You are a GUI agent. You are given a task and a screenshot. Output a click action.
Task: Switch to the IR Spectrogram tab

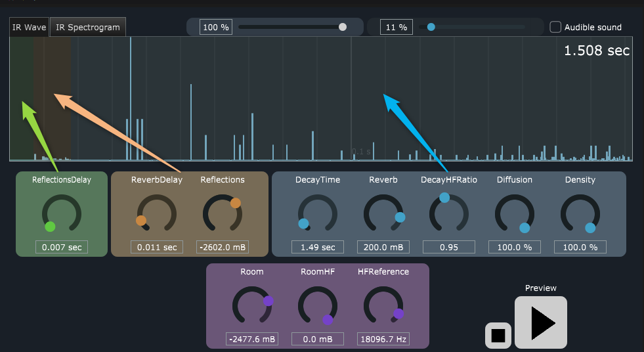pyautogui.click(x=87, y=28)
